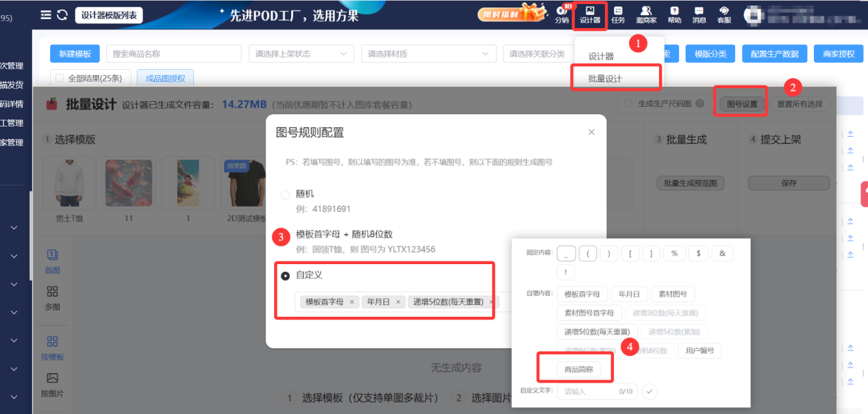Select the 男士T恤 template thumbnail
The width and height of the screenshot is (868, 414).
point(69,182)
